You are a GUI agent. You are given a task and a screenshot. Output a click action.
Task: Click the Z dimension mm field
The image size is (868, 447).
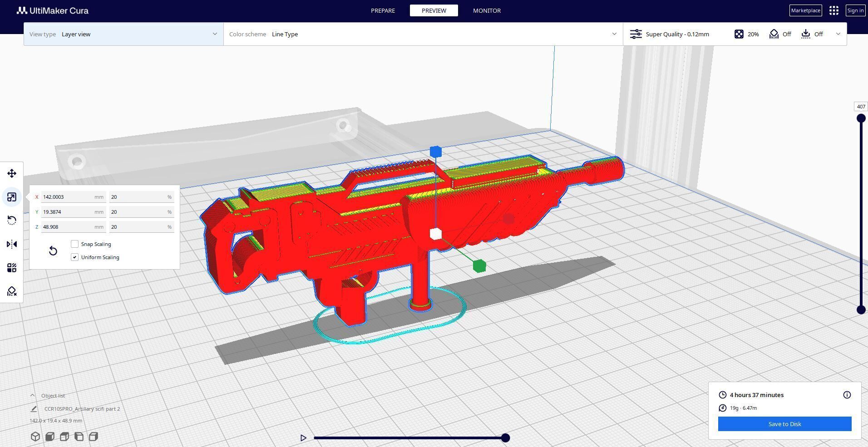pos(74,227)
